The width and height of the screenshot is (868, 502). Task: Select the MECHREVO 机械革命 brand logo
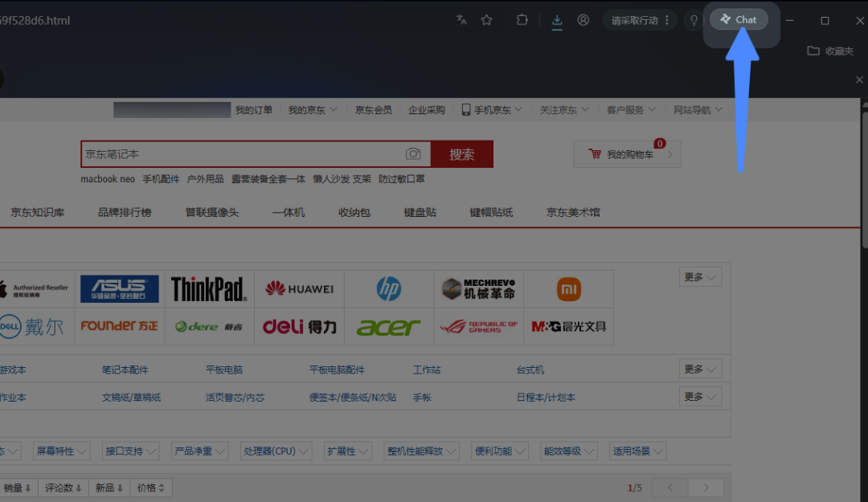coord(478,289)
